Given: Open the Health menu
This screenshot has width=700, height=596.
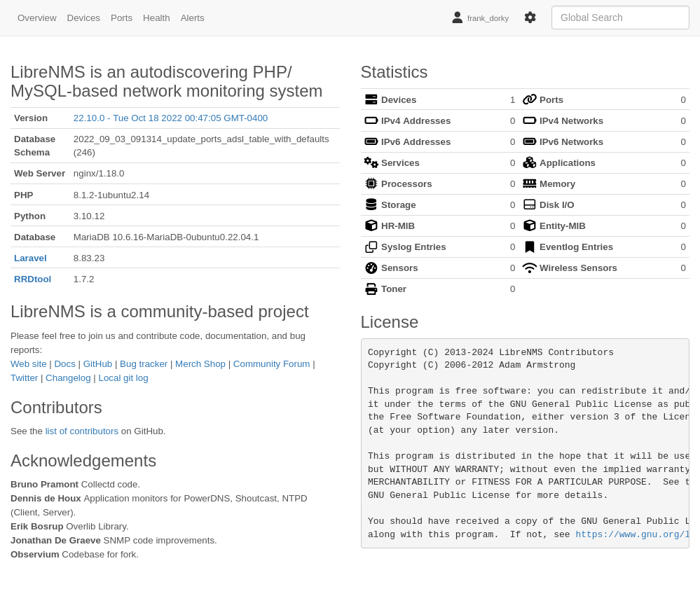Looking at the screenshot, I should click(156, 18).
